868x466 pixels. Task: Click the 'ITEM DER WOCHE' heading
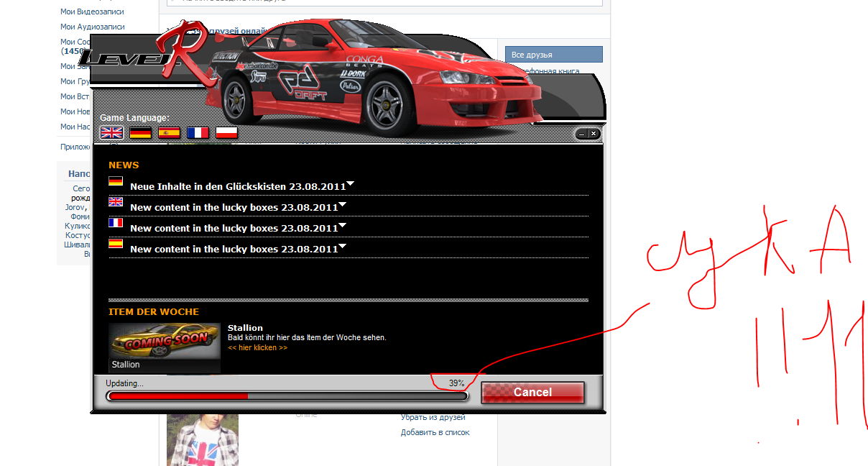(154, 312)
